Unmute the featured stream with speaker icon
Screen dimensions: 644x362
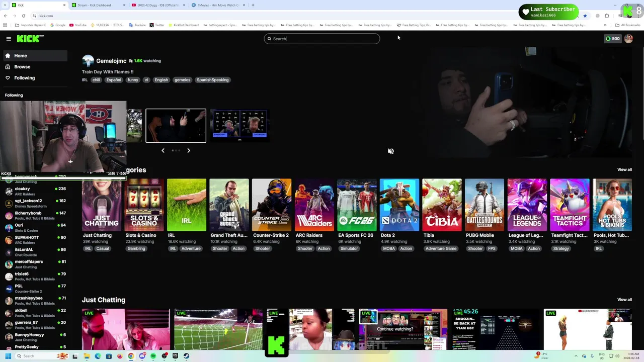point(390,151)
